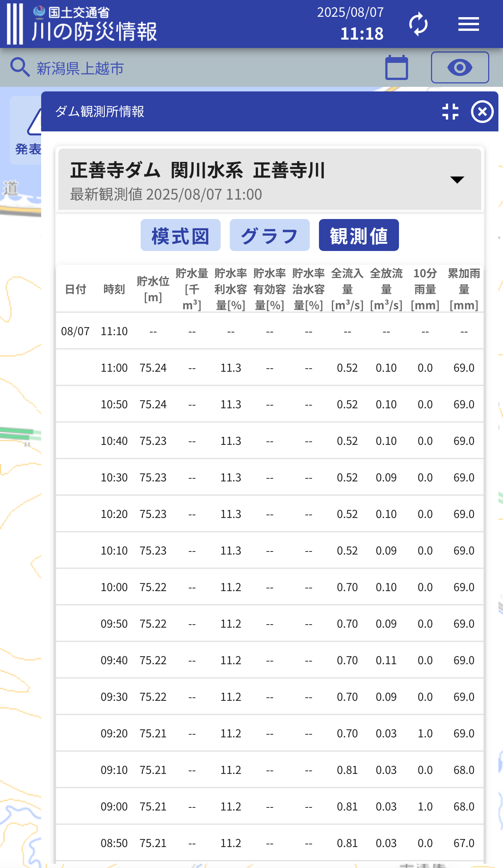
Task: Click the 全流入量 column header
Action: (x=347, y=289)
